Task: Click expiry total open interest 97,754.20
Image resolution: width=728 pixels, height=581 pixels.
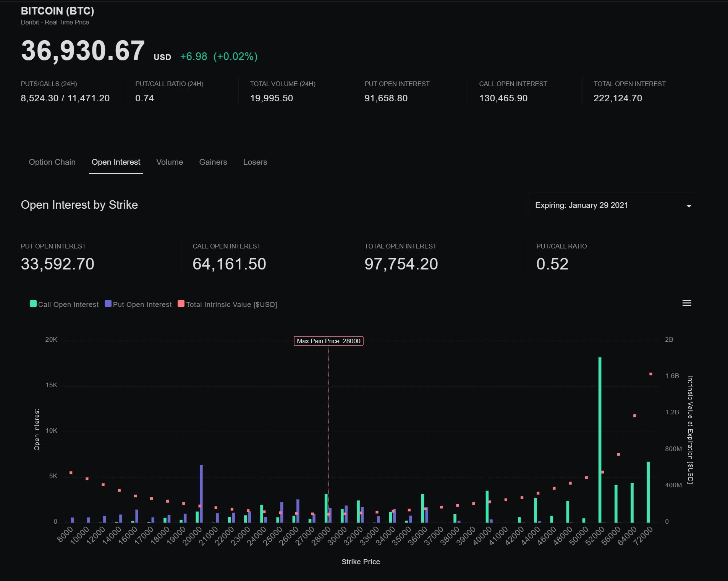Action: [401, 264]
